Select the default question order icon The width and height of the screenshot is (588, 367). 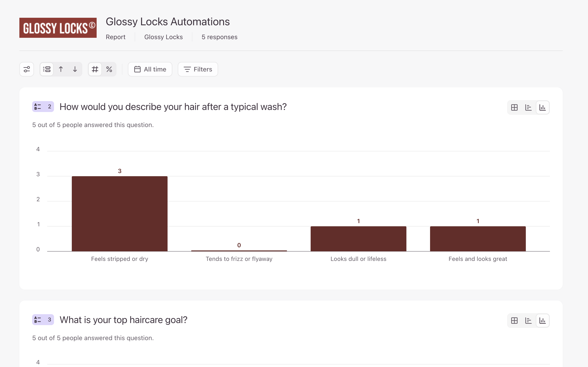47,69
